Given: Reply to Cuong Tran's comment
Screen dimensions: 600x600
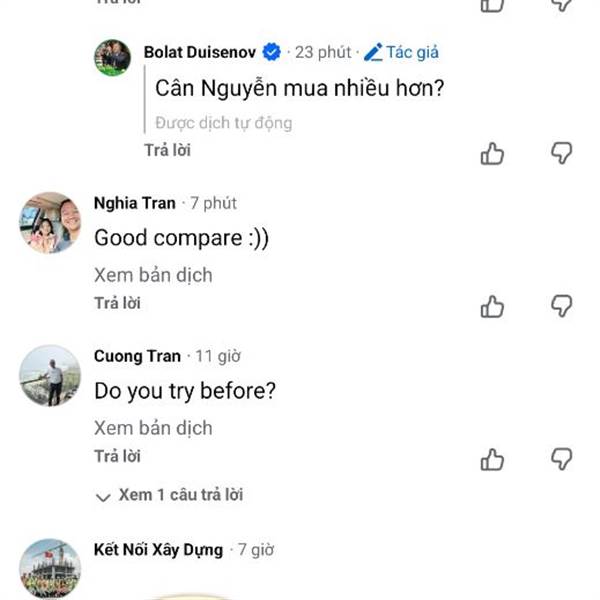Looking at the screenshot, I should click(x=117, y=456).
